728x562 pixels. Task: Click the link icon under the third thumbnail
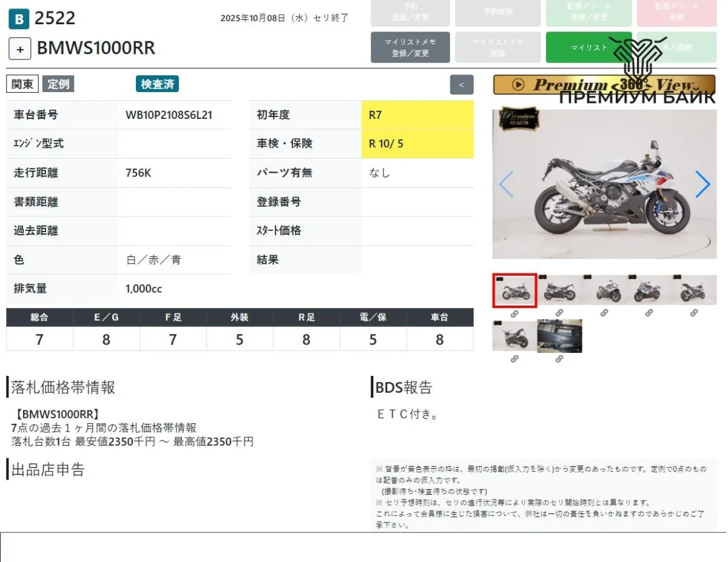tap(604, 313)
